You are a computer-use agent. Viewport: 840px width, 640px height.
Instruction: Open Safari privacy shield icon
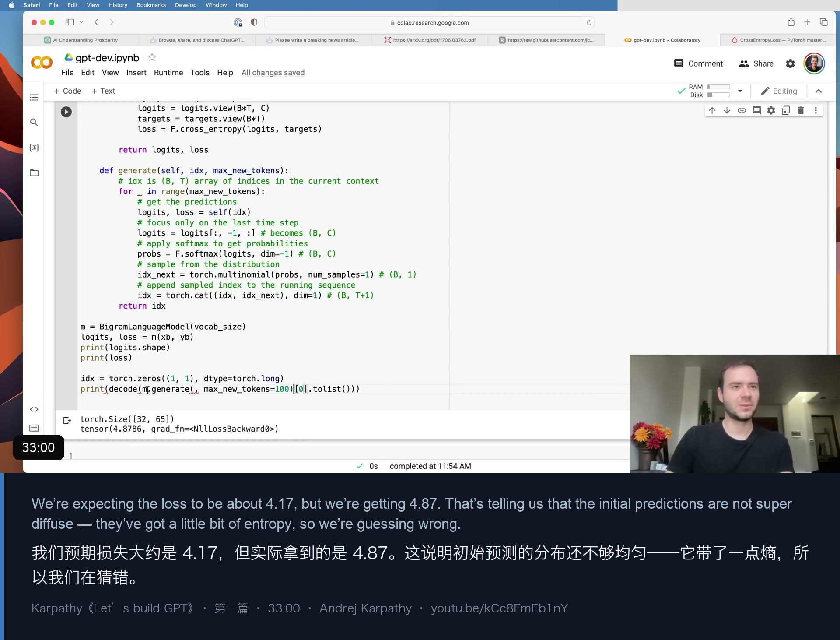tap(254, 22)
